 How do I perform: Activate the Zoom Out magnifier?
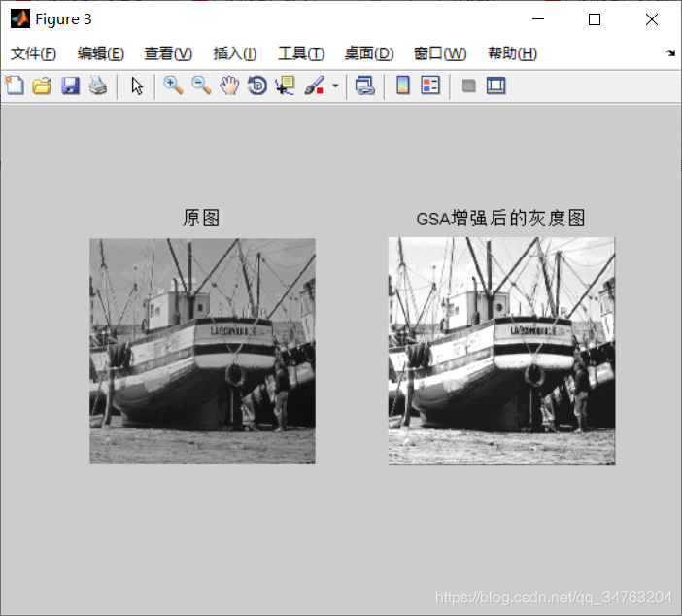[x=201, y=86]
